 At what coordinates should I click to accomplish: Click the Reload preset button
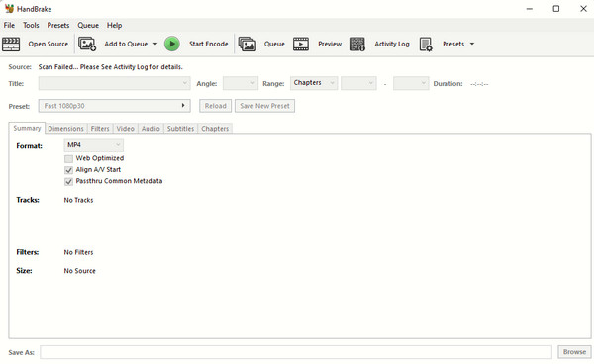tap(215, 106)
